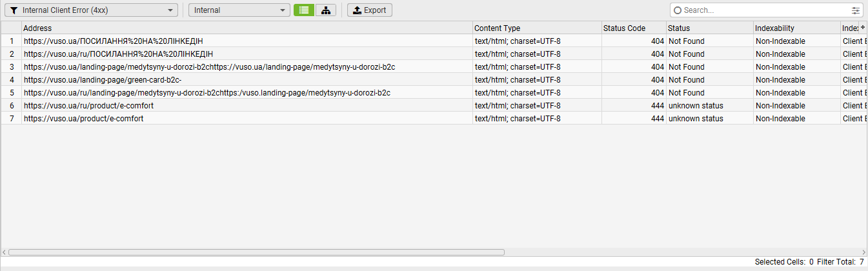This screenshot has width=868, height=271.
Task: Click the search magnifier circle icon
Action: click(x=678, y=10)
